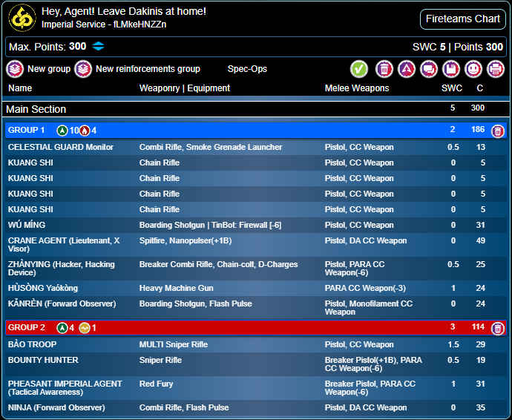
Task: Click the 1.5 SWC value of BÀO TROOP
Action: [453, 344]
